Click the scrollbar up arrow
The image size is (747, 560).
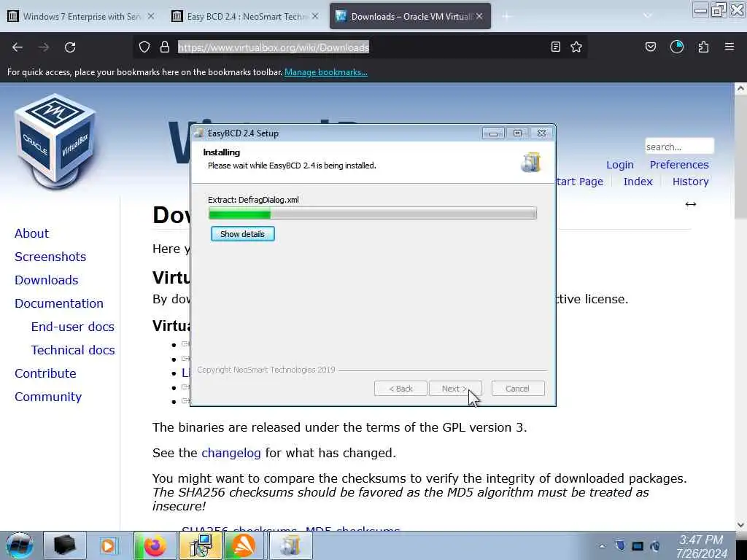(x=740, y=88)
